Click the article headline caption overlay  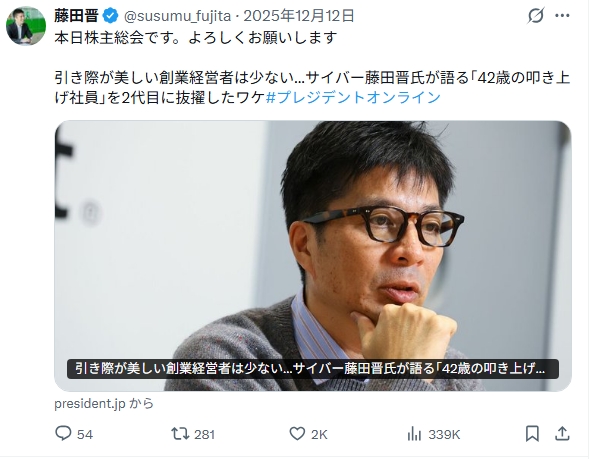click(313, 369)
